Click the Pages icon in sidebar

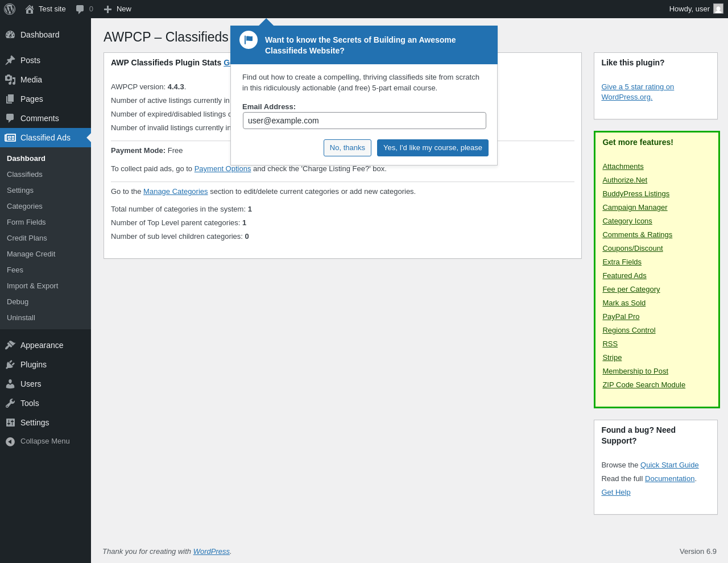pyautogui.click(x=10, y=99)
